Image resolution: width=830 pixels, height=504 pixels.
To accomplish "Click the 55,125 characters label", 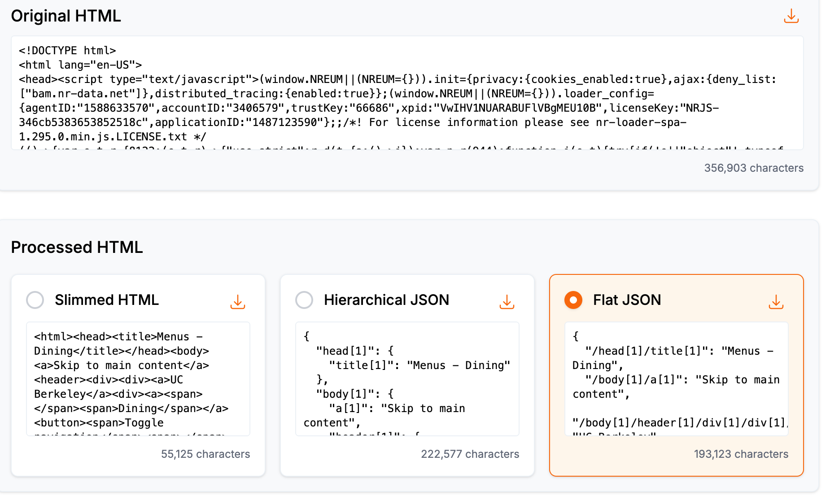I will [x=205, y=454].
